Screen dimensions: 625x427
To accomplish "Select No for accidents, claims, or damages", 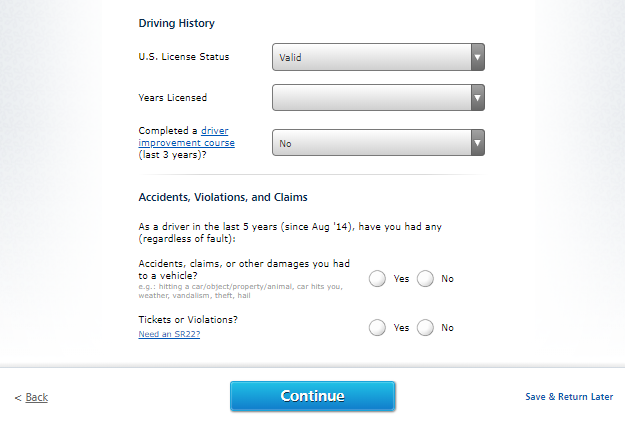I will pos(425,279).
